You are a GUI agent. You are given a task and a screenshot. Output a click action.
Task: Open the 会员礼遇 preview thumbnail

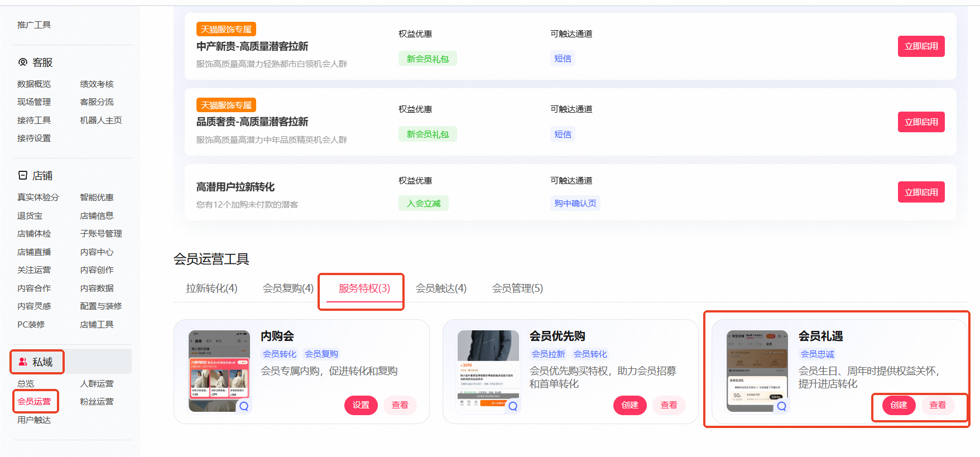click(757, 371)
